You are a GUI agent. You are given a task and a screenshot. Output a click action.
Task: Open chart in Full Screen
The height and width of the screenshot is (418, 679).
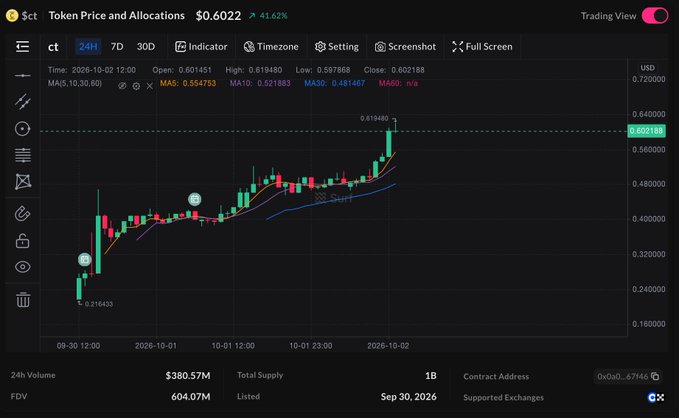tap(482, 46)
